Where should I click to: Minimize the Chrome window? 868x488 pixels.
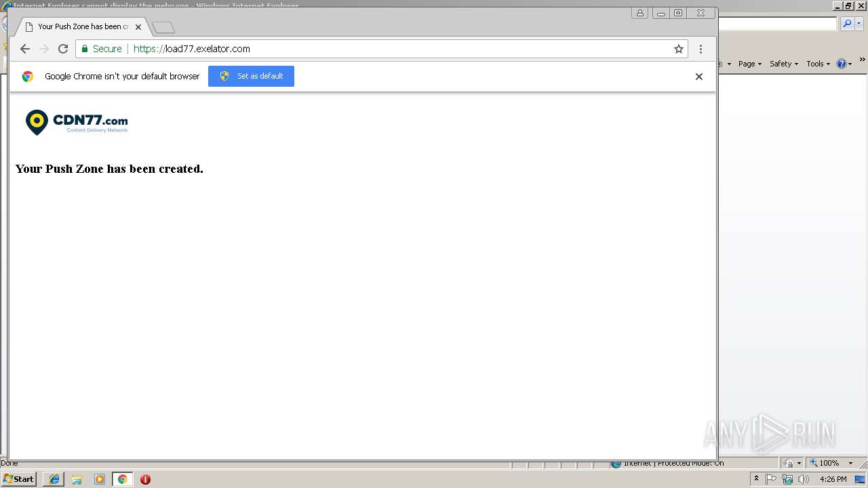pyautogui.click(x=660, y=13)
